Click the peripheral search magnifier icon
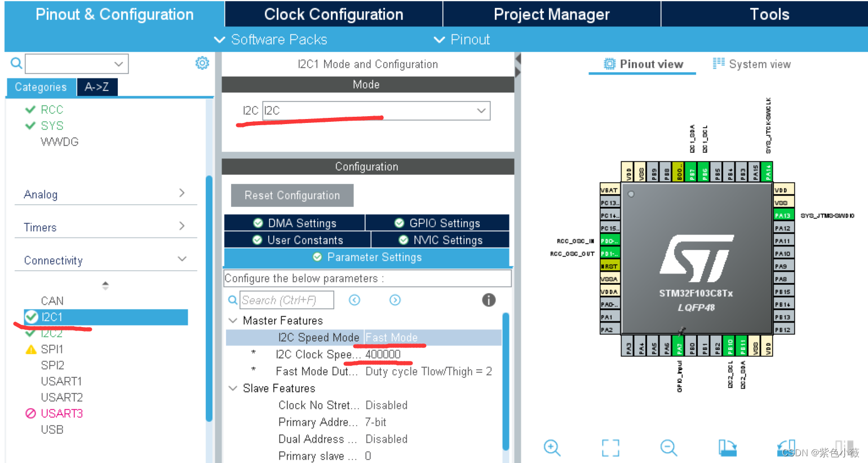The width and height of the screenshot is (868, 463). [16, 63]
